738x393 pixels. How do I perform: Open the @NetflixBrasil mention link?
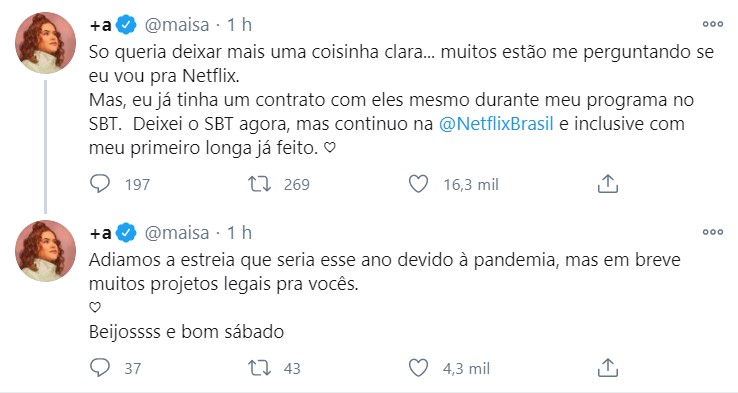pyautogui.click(x=496, y=124)
